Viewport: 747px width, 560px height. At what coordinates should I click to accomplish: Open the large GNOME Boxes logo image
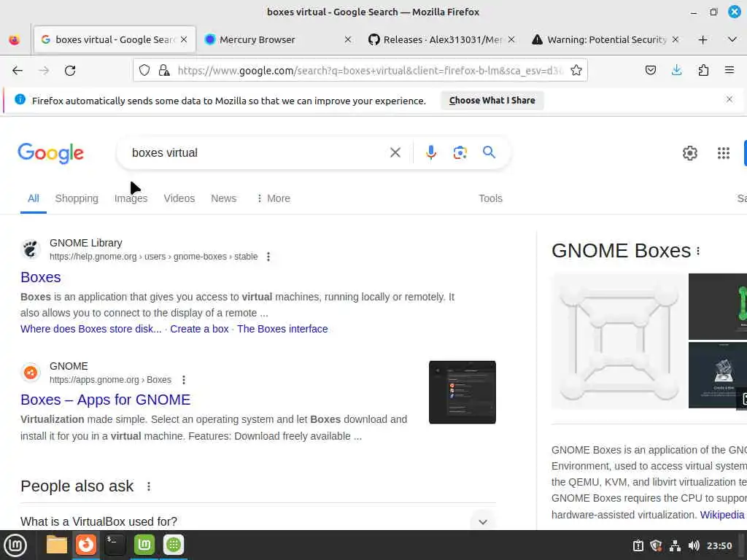pyautogui.click(x=619, y=341)
